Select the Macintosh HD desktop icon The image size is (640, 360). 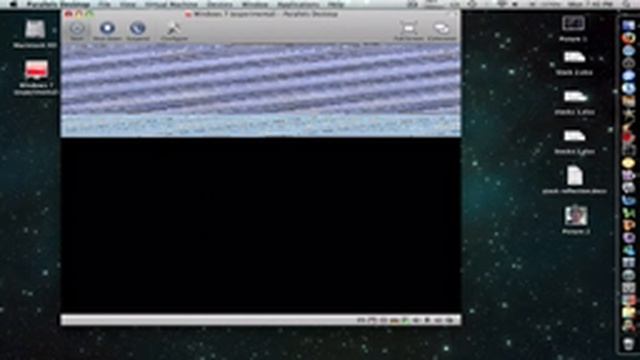pyautogui.click(x=35, y=34)
